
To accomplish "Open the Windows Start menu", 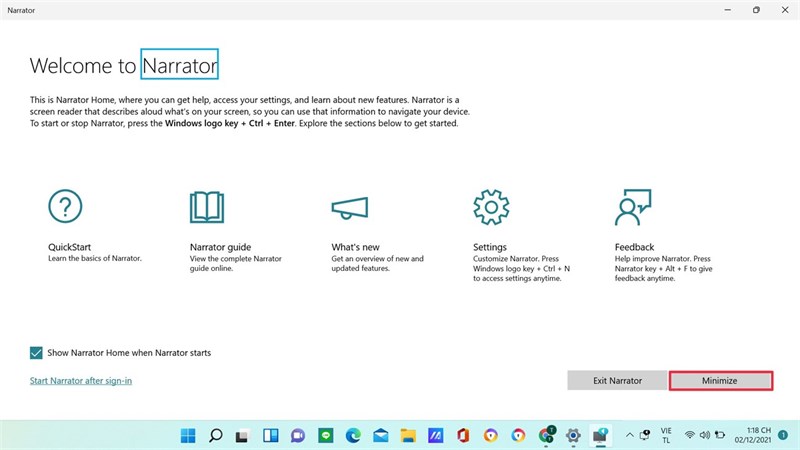I will click(x=188, y=435).
